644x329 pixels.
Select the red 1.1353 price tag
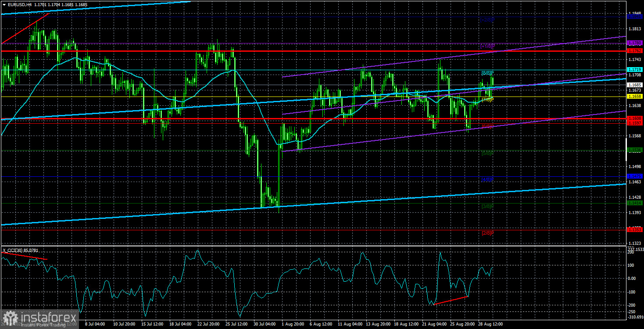635,229
